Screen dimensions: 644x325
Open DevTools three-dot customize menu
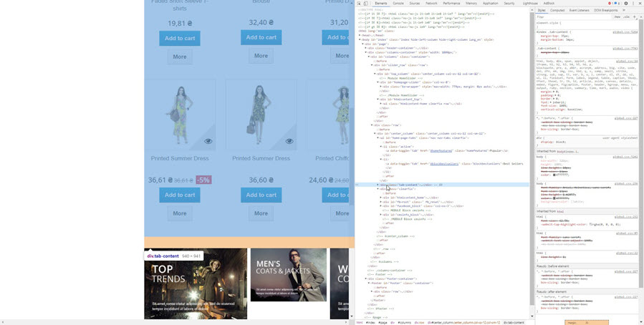[x=632, y=4]
